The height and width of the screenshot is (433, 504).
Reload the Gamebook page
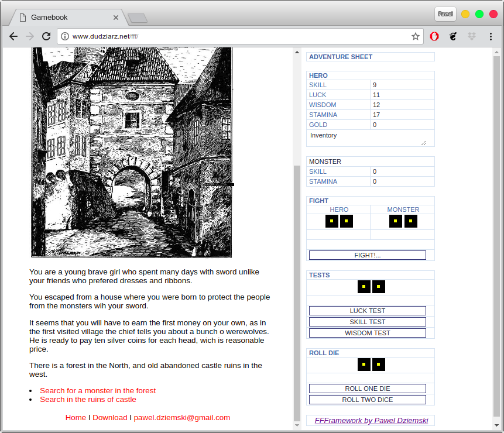(46, 36)
